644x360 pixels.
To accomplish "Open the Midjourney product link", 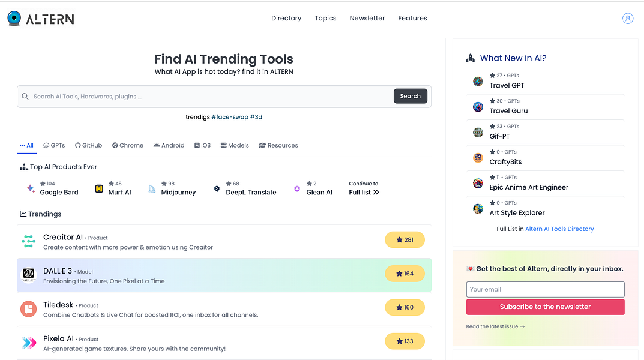I will click(x=178, y=192).
